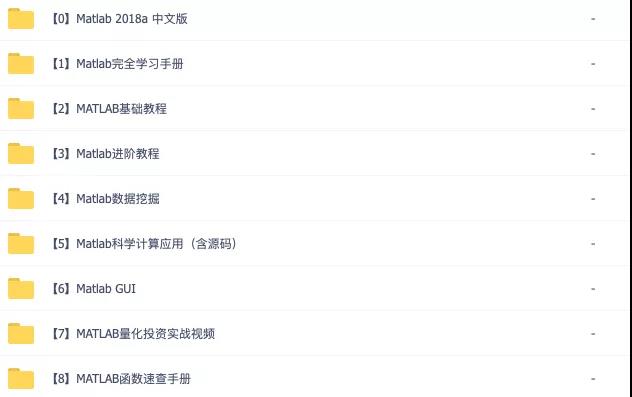Image resolution: width=632 pixels, height=397 pixels.
Task: Open the 【2】MATLAB基础教程 entry
Action: (109, 109)
